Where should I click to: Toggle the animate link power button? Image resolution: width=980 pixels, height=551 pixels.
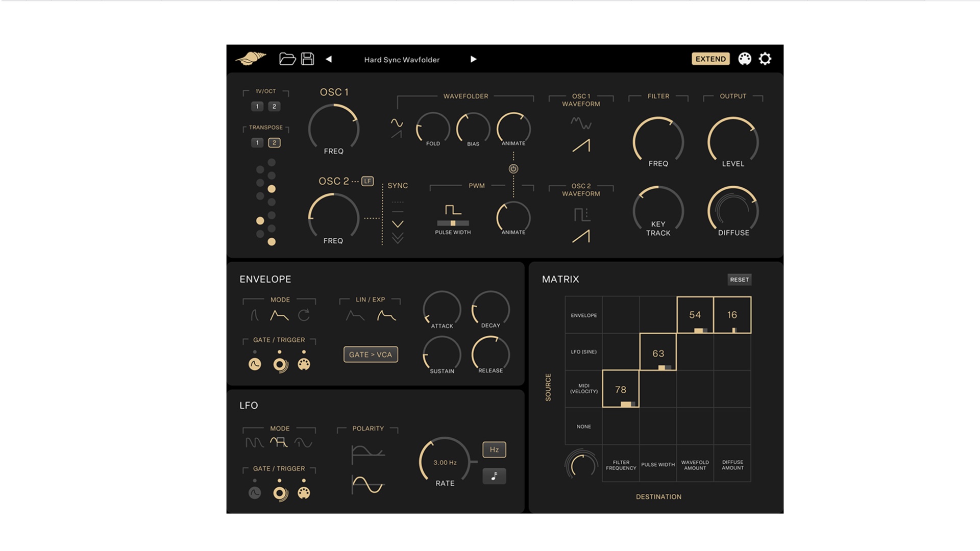[513, 169]
